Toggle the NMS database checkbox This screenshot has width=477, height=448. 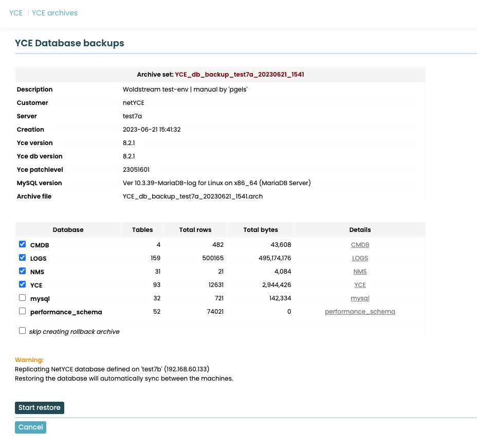(x=22, y=271)
